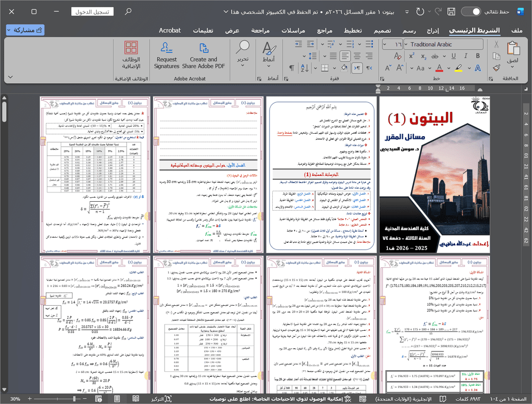Toggle AutoSave (حفظ تلقائي) switch
The image size is (532, 404).
471,11
